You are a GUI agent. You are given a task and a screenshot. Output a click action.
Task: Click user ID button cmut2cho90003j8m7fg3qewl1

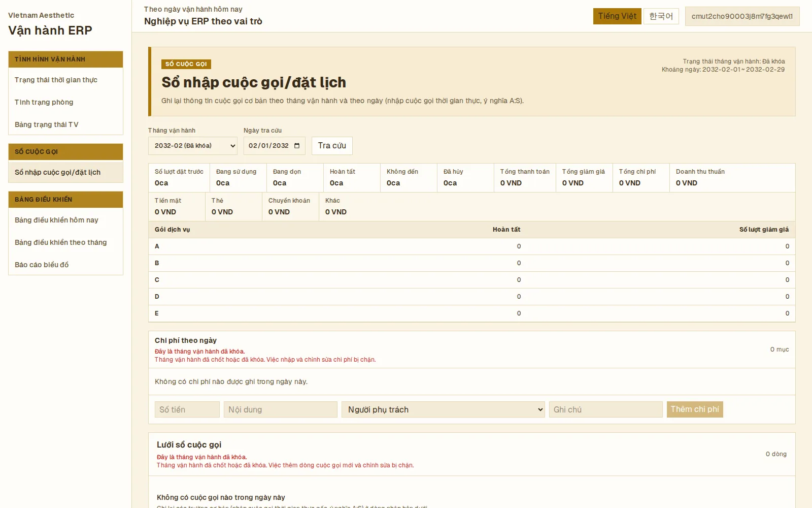coord(742,16)
